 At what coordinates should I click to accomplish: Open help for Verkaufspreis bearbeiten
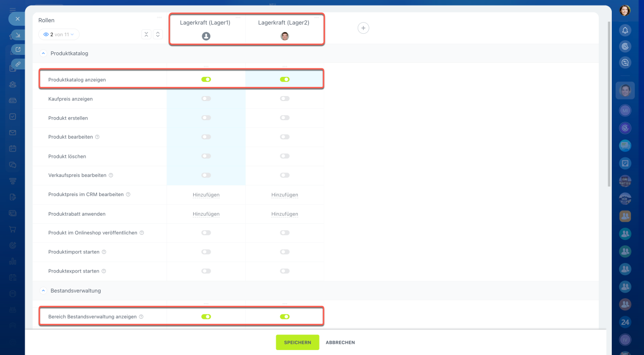(x=111, y=175)
